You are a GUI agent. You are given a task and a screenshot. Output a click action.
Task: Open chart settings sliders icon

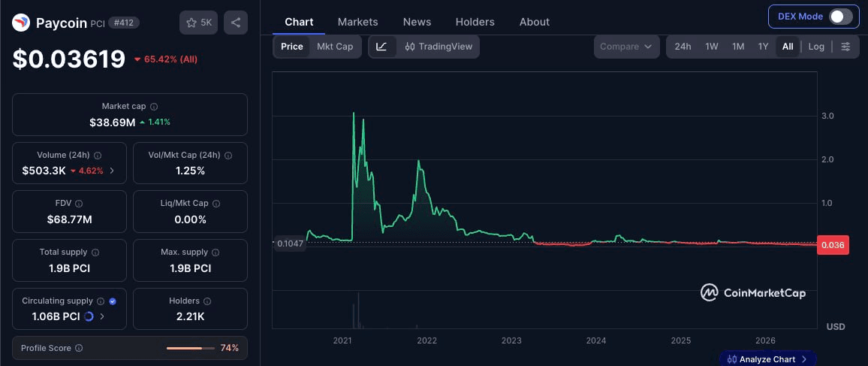(845, 47)
